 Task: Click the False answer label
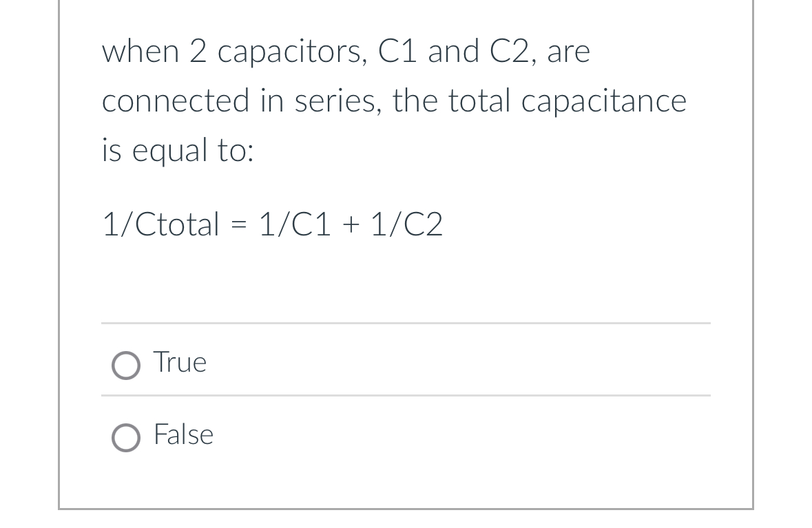click(x=183, y=434)
